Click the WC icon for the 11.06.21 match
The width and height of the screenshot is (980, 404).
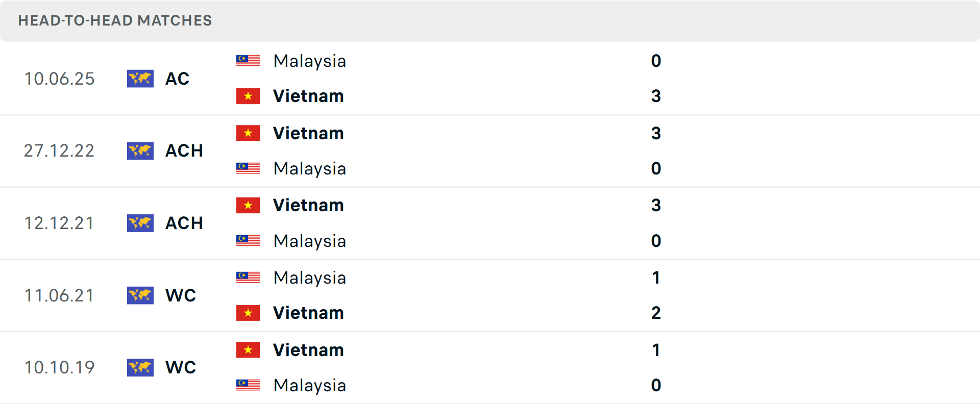140,295
